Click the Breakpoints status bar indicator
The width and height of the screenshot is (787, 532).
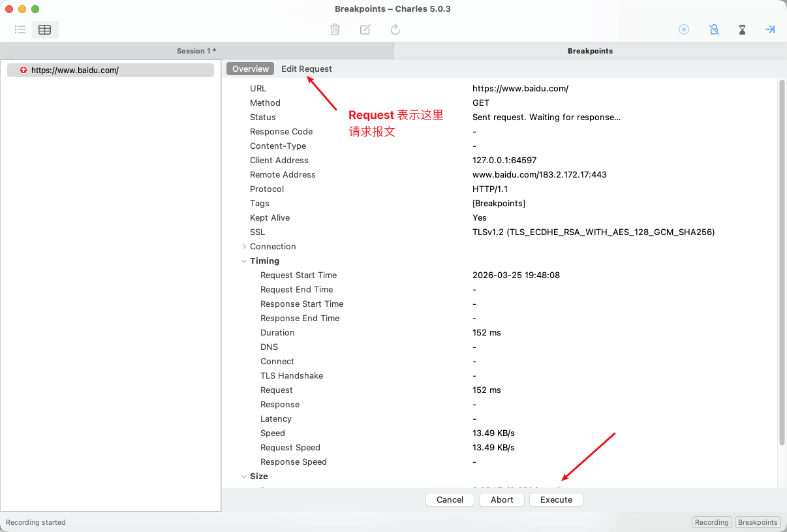pyautogui.click(x=758, y=522)
